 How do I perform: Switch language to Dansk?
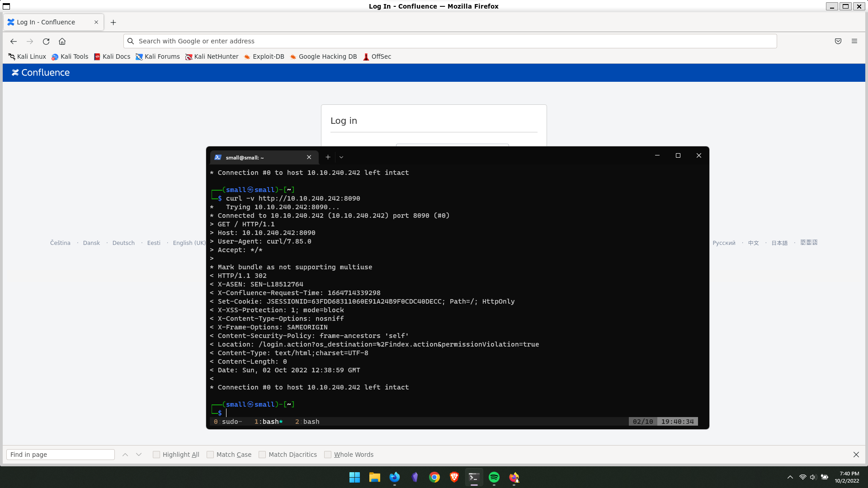pyautogui.click(x=91, y=243)
